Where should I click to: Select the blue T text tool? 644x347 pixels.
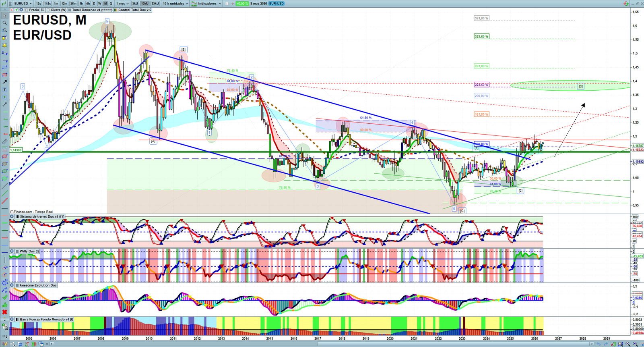tap(5, 89)
